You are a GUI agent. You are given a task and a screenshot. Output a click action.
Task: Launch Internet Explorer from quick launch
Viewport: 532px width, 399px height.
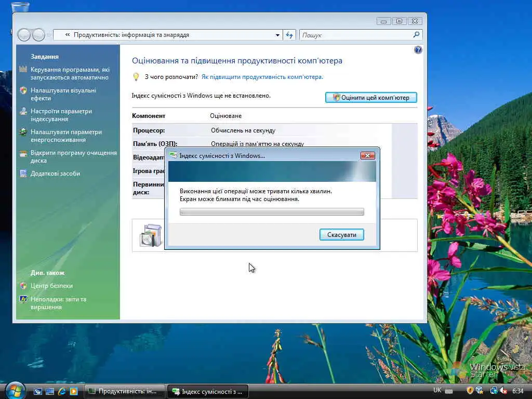(62, 392)
